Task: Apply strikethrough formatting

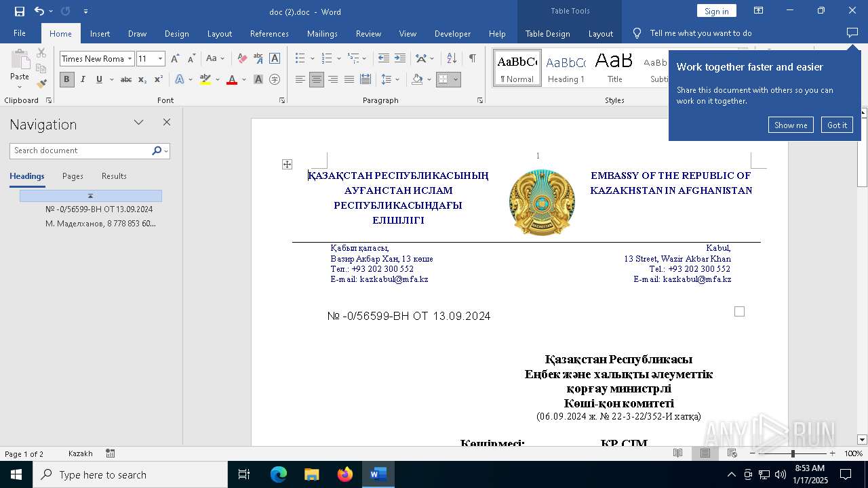Action: [125, 79]
